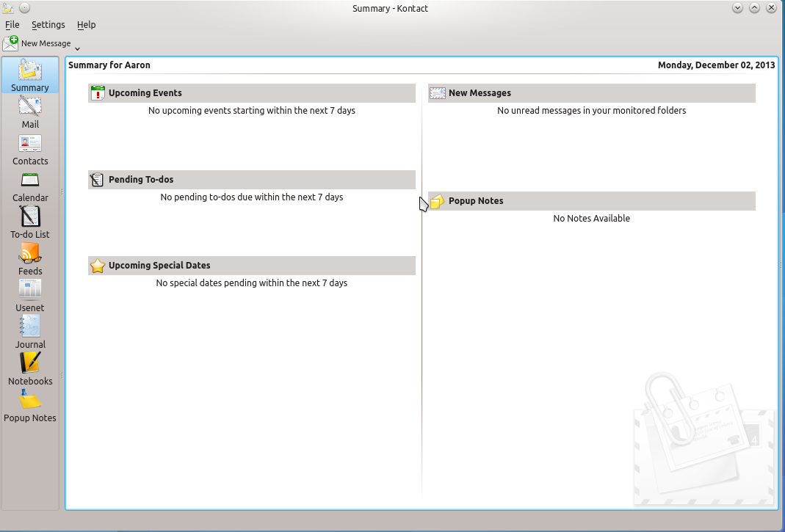Image resolution: width=785 pixels, height=532 pixels.
Task: Open the File menu
Action: [12, 24]
